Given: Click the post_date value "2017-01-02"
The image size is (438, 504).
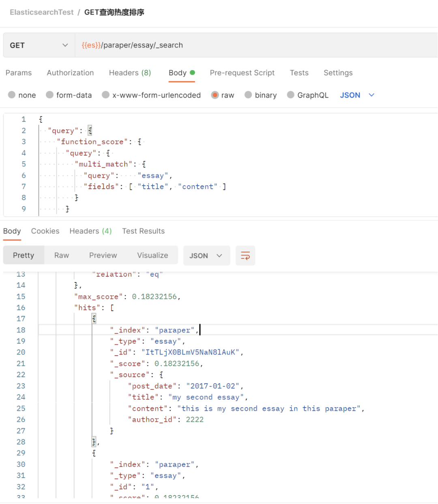Looking at the screenshot, I should pyautogui.click(x=213, y=386).
